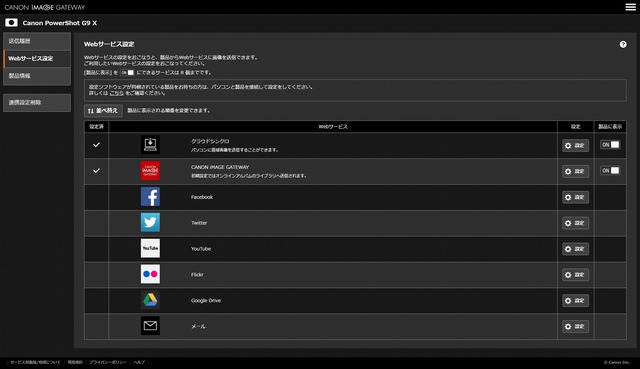Click the mail envelope icon
This screenshot has height=369, width=640.
[x=150, y=326]
